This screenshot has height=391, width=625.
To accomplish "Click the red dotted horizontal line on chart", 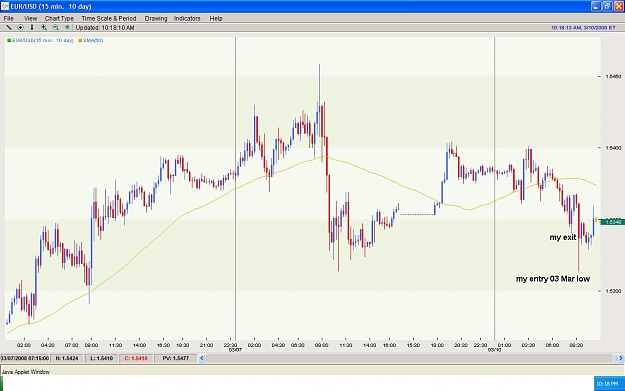I will [417, 214].
